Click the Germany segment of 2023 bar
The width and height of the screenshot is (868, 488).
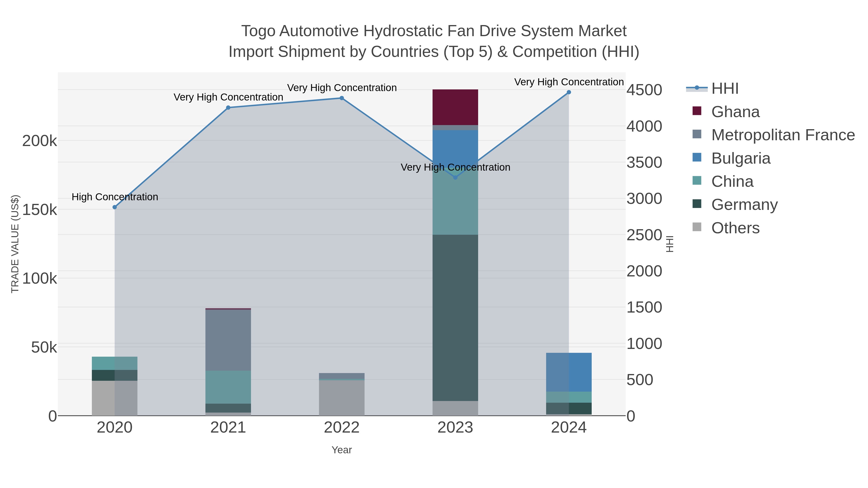tap(455, 318)
